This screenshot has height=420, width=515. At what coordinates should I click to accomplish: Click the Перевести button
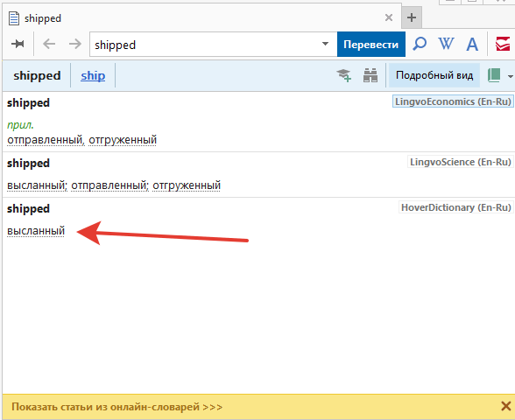371,45
